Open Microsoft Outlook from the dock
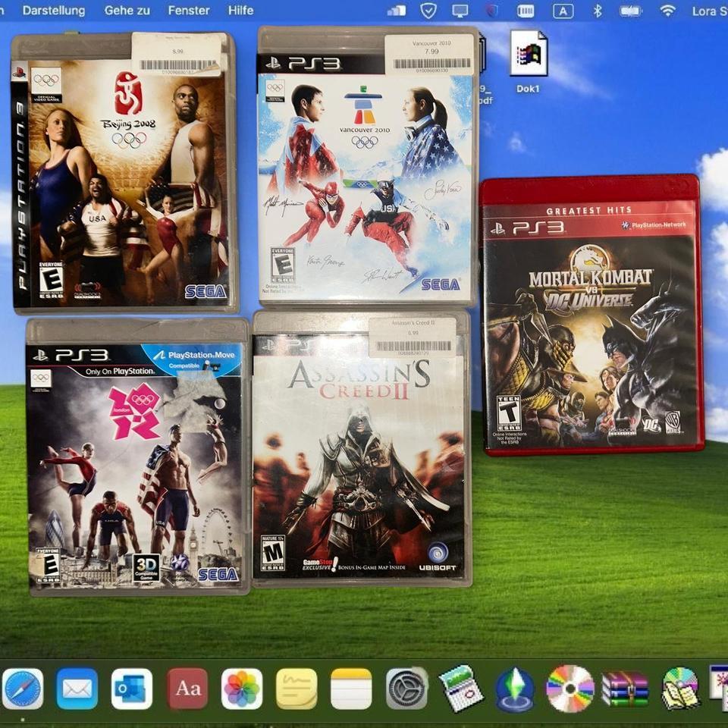 tap(132, 689)
